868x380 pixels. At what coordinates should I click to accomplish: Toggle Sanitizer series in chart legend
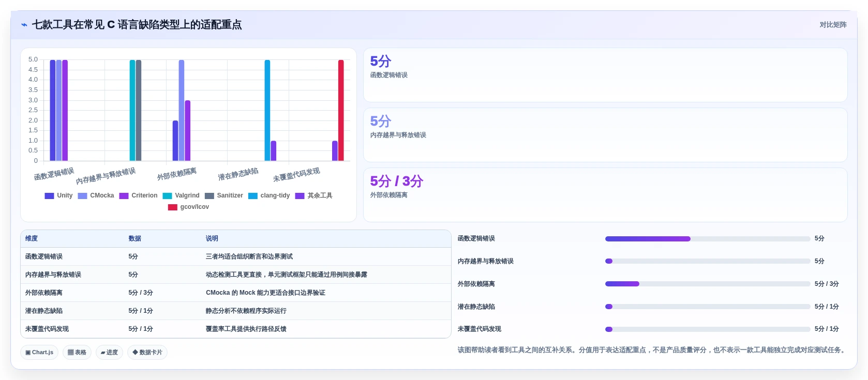(x=224, y=196)
